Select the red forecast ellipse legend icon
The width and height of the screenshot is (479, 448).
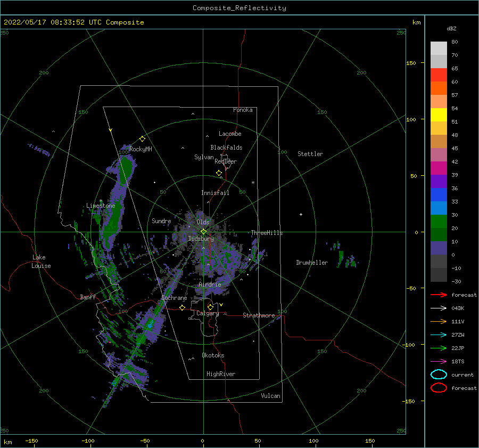click(439, 388)
